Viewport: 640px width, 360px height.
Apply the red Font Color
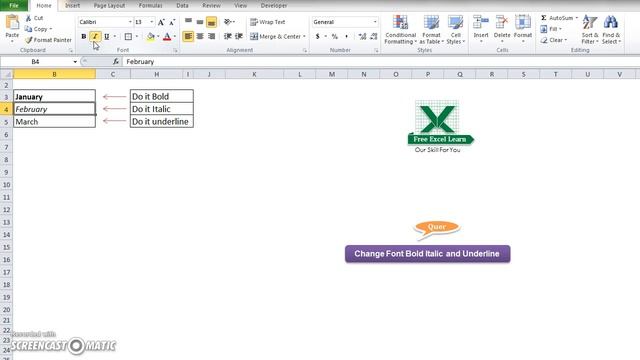(x=167, y=36)
